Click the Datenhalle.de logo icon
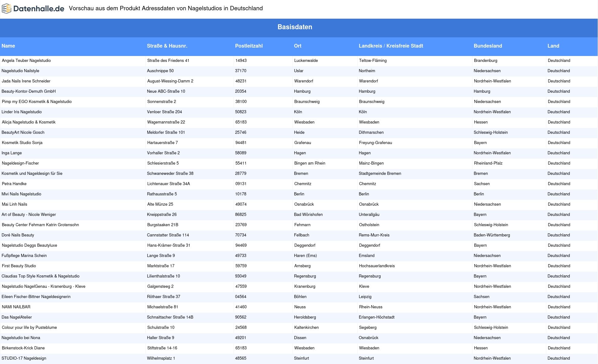This screenshot has width=598, height=364. [7, 9]
